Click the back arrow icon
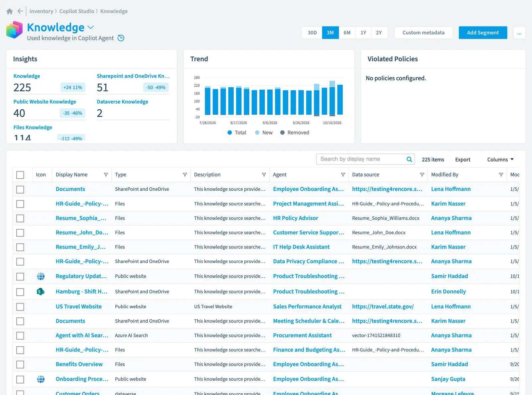The width and height of the screenshot is (532, 395). (20, 11)
